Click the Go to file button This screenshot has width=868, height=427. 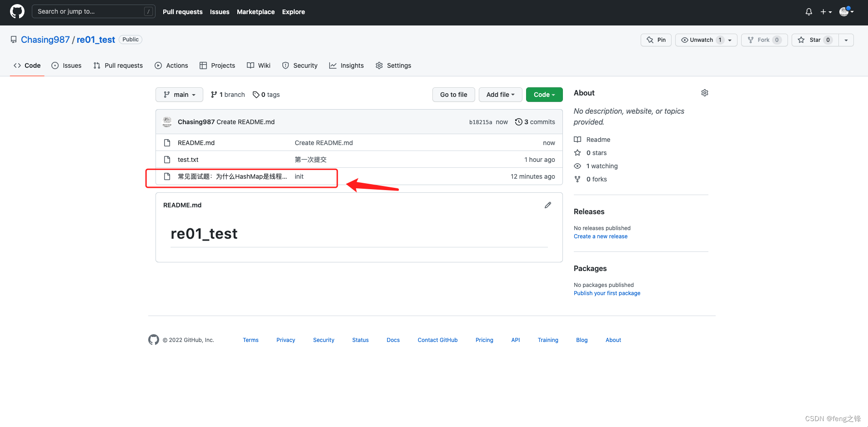point(453,95)
